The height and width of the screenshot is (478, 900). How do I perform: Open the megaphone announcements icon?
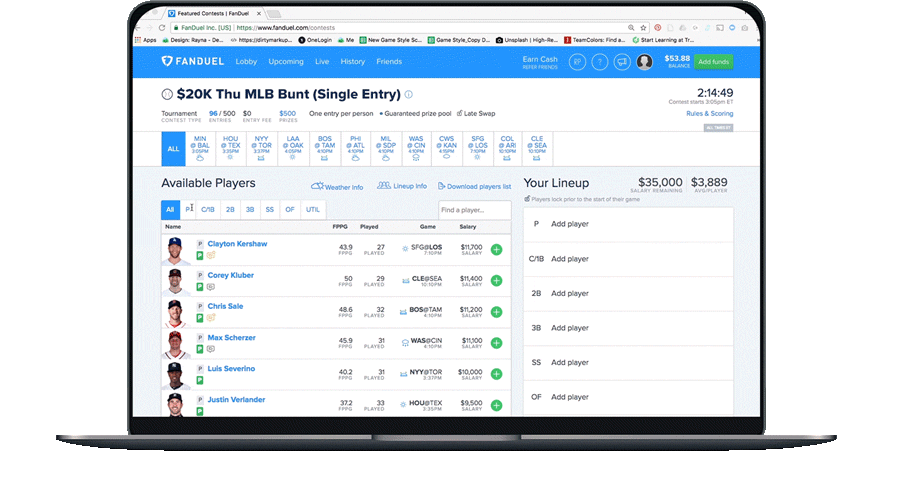pos(622,62)
